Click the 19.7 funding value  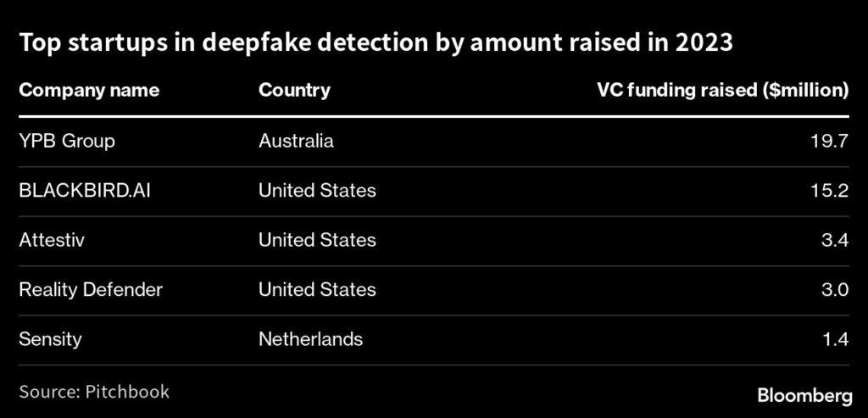pos(829,141)
